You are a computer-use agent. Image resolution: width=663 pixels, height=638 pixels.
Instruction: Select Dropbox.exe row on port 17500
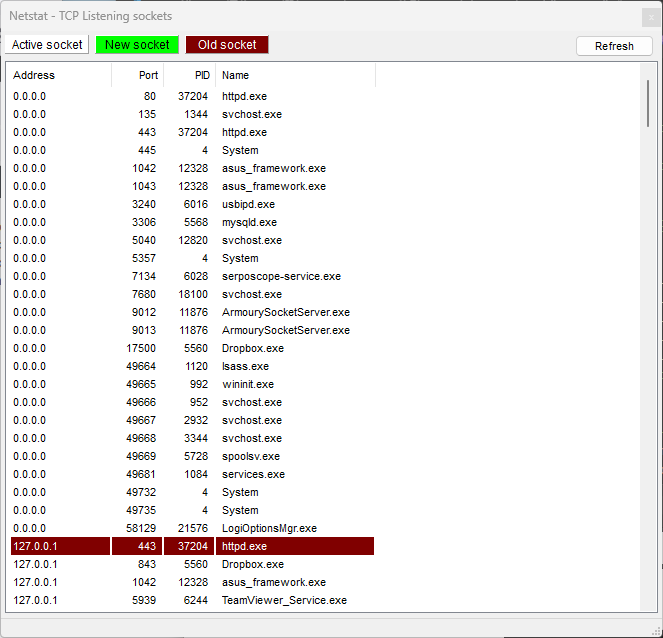pos(192,348)
